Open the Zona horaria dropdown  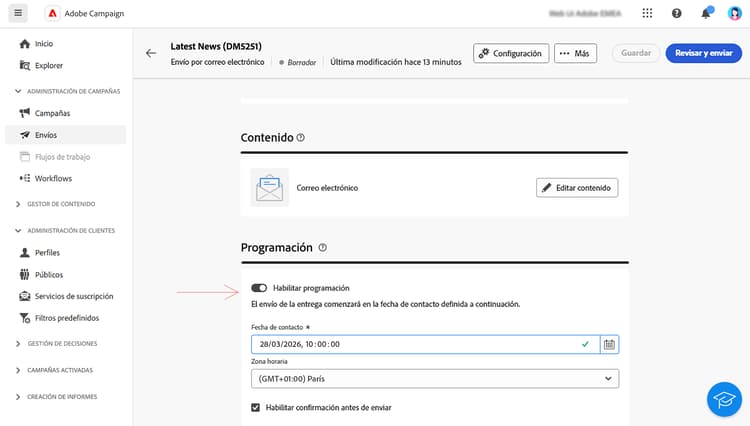point(435,379)
